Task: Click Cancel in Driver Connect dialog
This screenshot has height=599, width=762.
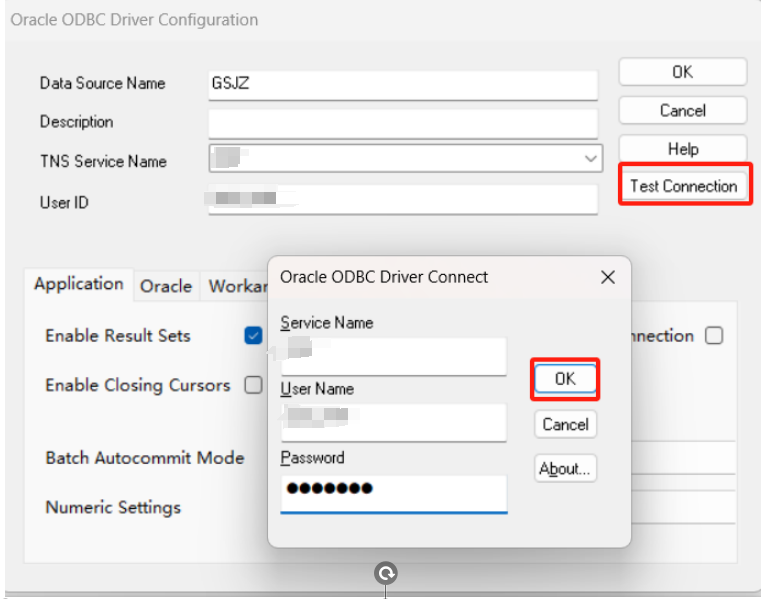Action: [x=565, y=424]
